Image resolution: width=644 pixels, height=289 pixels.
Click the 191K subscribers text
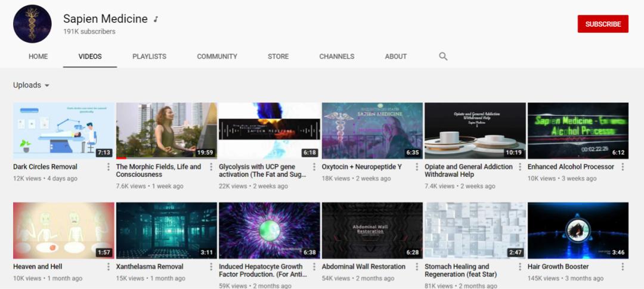pos(89,32)
